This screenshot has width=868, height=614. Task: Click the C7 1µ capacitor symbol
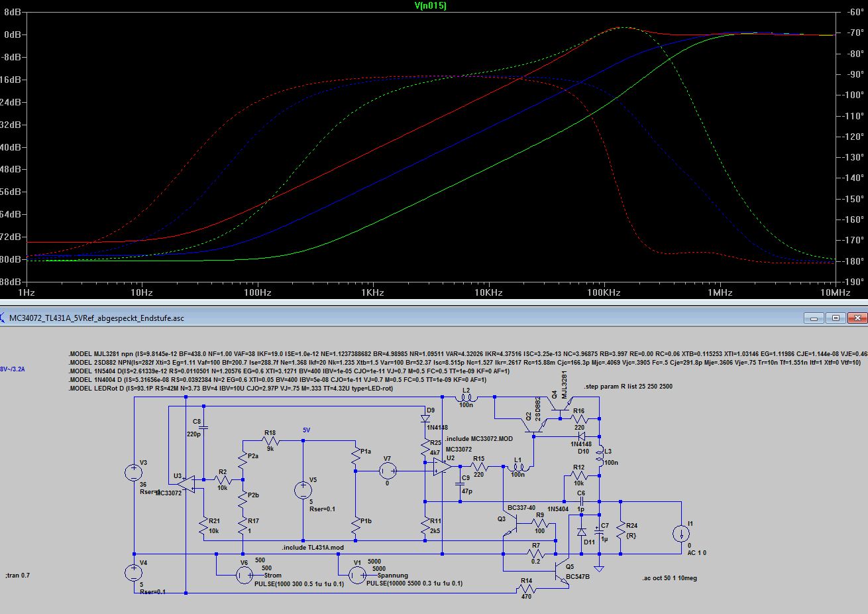(599, 531)
